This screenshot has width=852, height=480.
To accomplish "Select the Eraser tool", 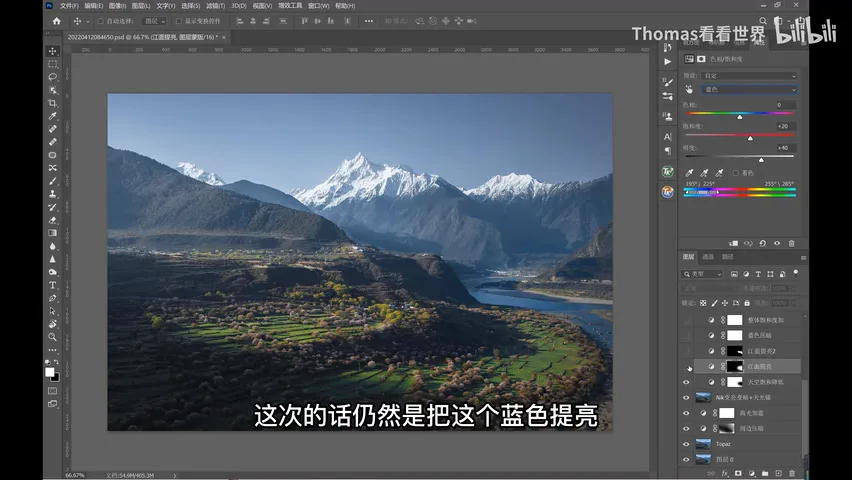I will 53,220.
